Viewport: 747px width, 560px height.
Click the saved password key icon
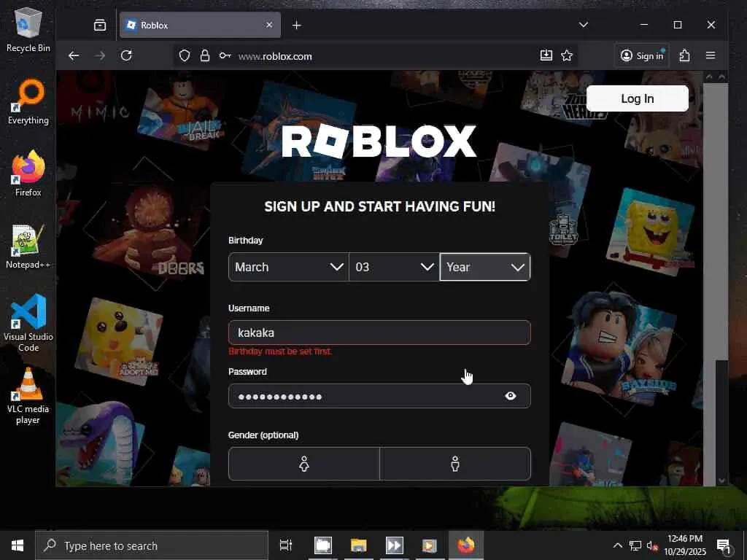(225, 55)
